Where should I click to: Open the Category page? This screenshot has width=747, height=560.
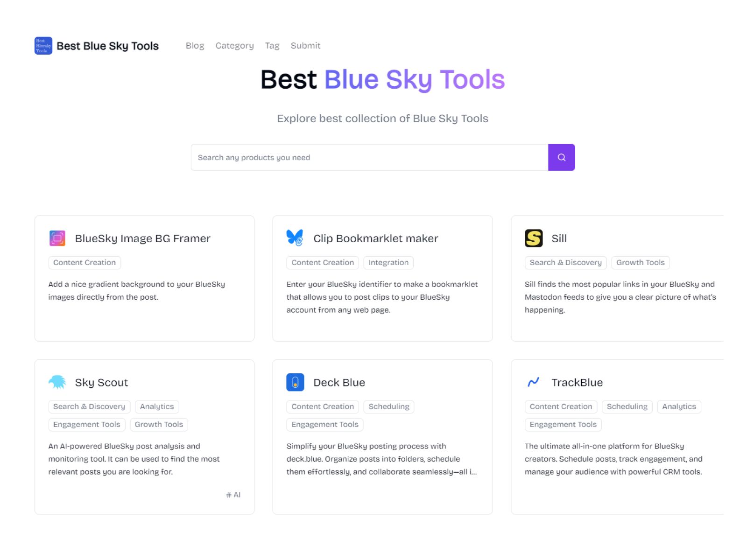click(x=234, y=45)
